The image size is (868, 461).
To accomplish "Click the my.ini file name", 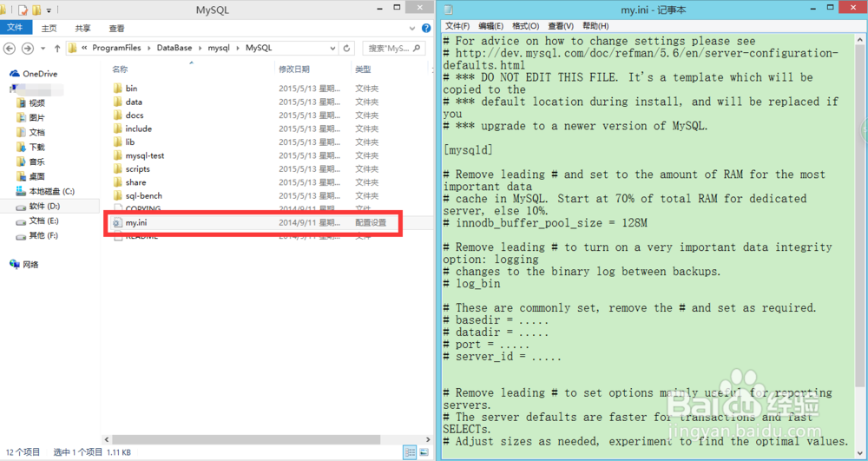I will [x=136, y=223].
